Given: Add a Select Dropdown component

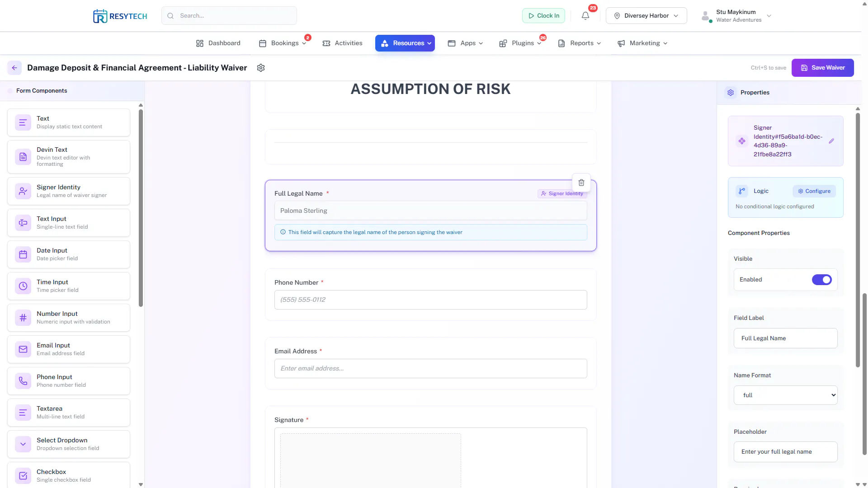Looking at the screenshot, I should click(69, 444).
